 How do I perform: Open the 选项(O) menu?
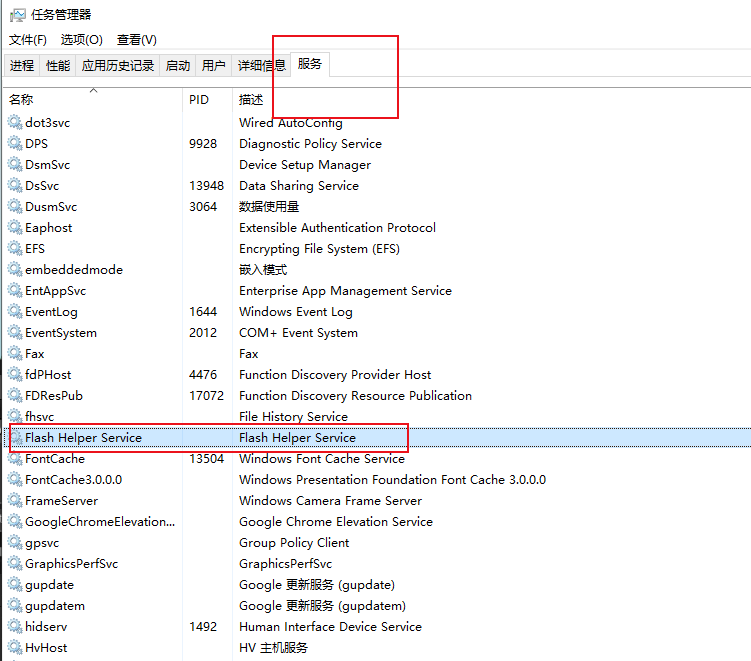tap(81, 40)
